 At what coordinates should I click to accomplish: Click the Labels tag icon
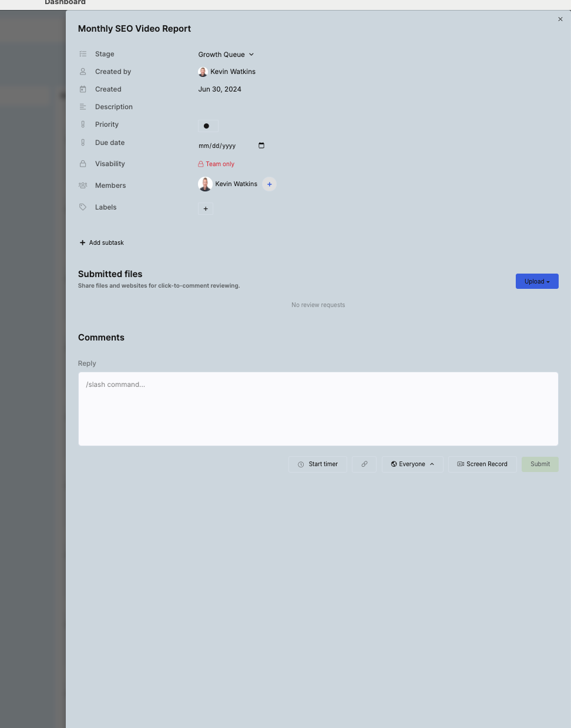click(83, 207)
